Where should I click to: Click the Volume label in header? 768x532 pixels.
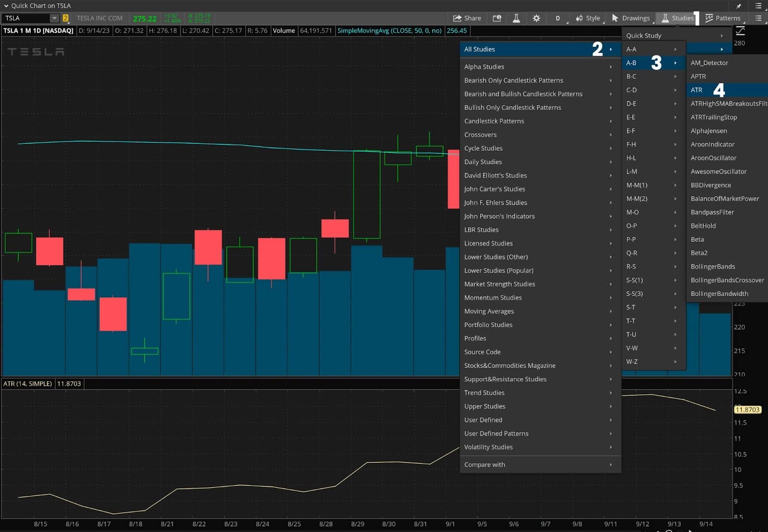284,31
